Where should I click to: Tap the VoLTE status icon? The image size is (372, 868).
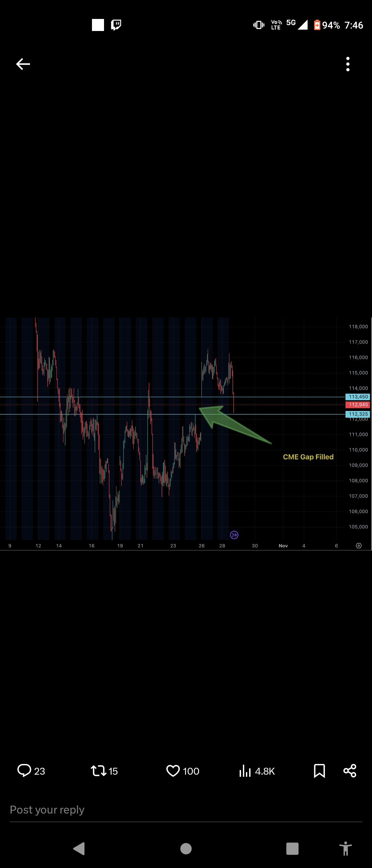click(x=276, y=25)
